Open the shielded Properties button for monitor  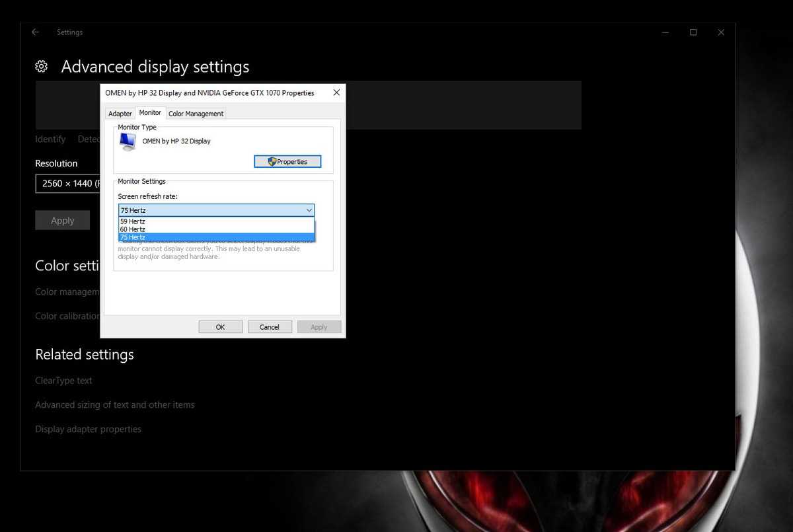click(287, 161)
